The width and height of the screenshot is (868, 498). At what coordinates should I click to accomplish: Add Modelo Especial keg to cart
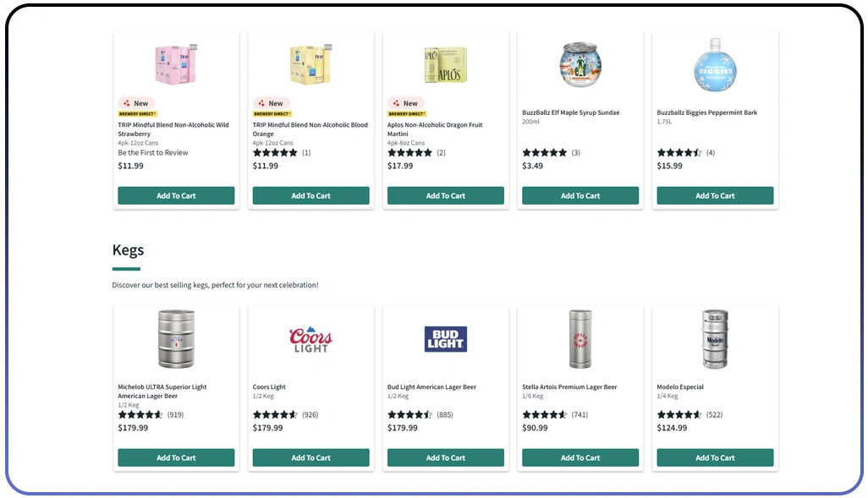[x=715, y=457]
